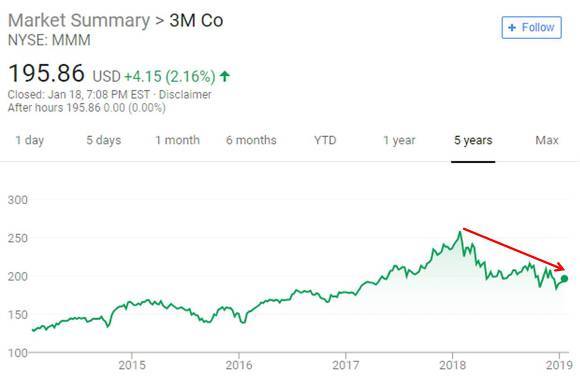Switch to the 1 year view
The image size is (580, 385).
coord(399,140)
